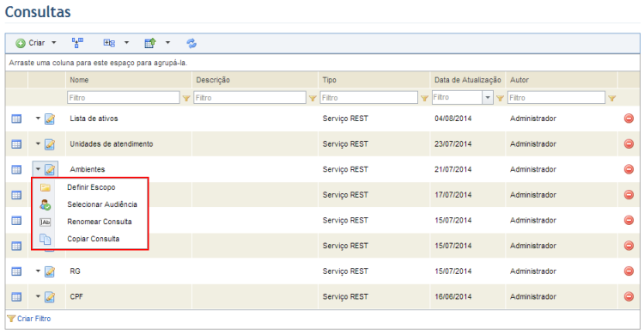
Task: Choose Copiar Consulta from menu
Action: [x=94, y=240]
